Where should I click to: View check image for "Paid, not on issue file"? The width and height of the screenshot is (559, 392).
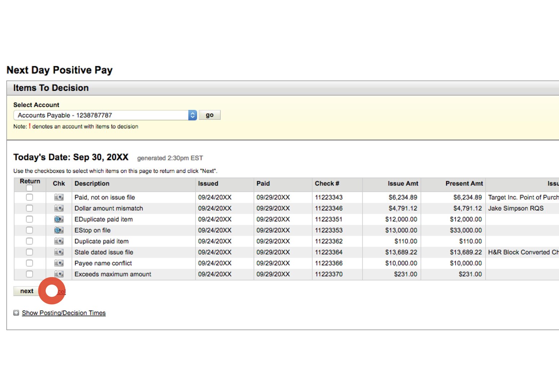(x=58, y=197)
